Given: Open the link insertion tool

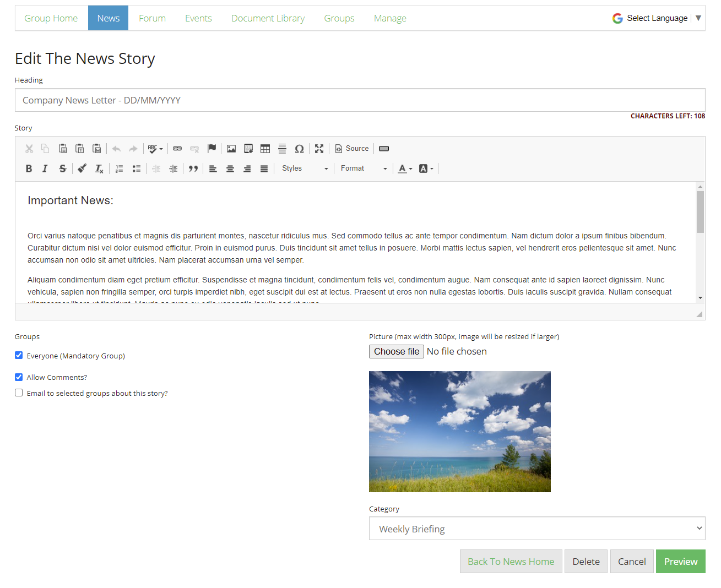Looking at the screenshot, I should click(177, 148).
